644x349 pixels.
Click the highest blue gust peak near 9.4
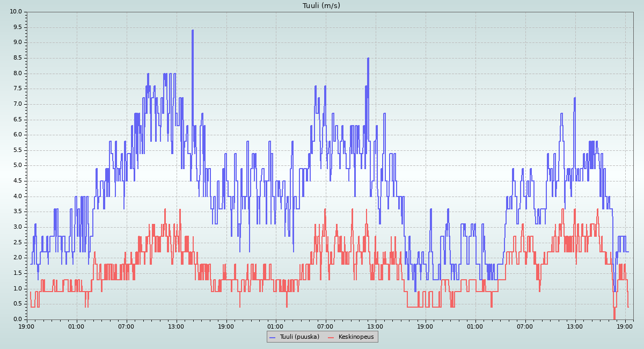pyautogui.click(x=192, y=31)
